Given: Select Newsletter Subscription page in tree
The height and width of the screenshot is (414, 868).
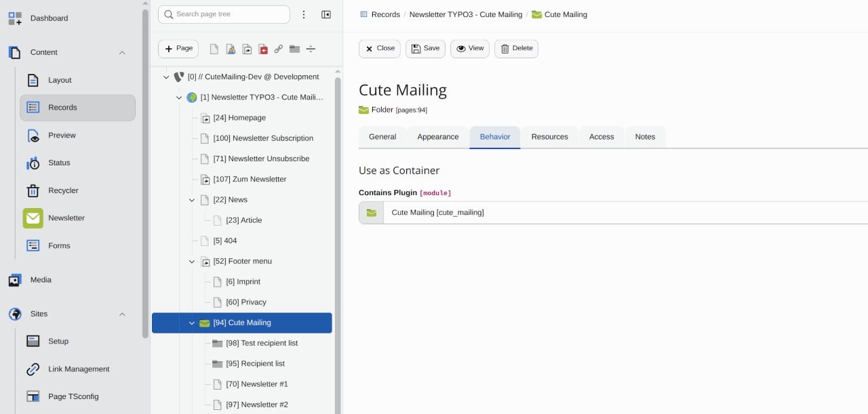Looking at the screenshot, I should click(x=263, y=138).
